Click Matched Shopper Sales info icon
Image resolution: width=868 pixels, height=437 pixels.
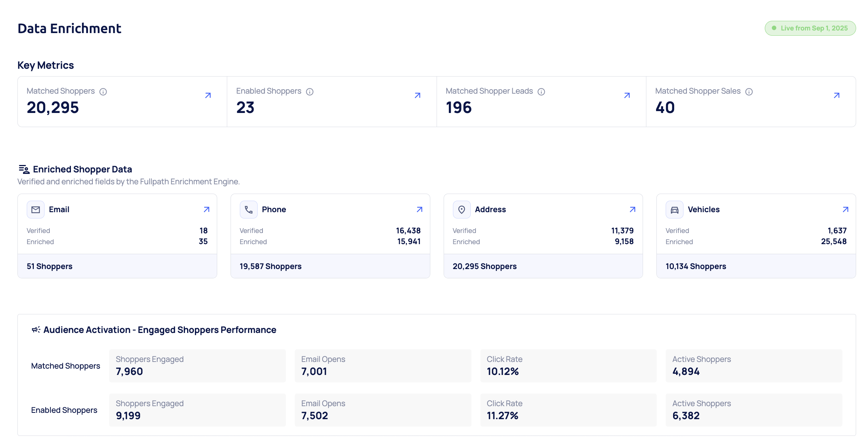(749, 92)
